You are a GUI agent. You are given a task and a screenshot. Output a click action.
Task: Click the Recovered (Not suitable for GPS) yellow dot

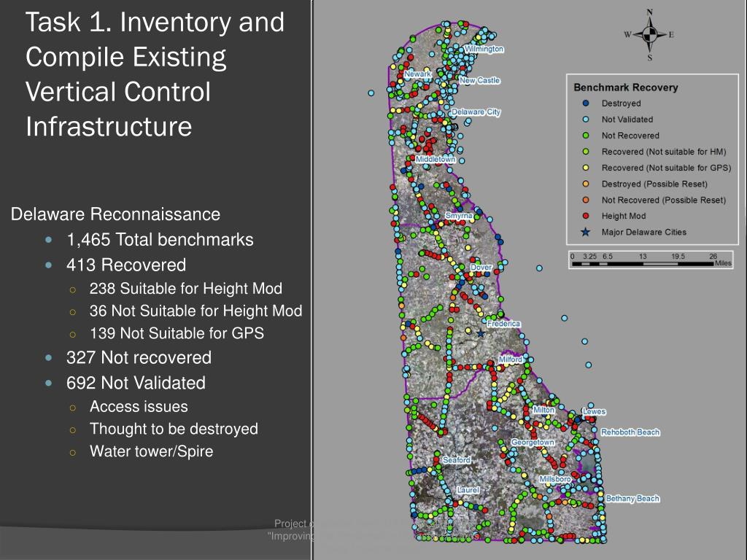point(586,168)
